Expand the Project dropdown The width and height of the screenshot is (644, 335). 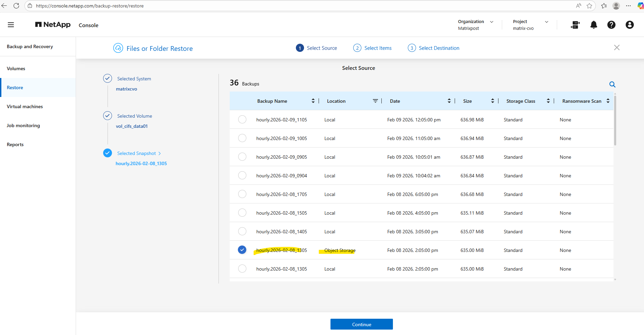tap(546, 22)
